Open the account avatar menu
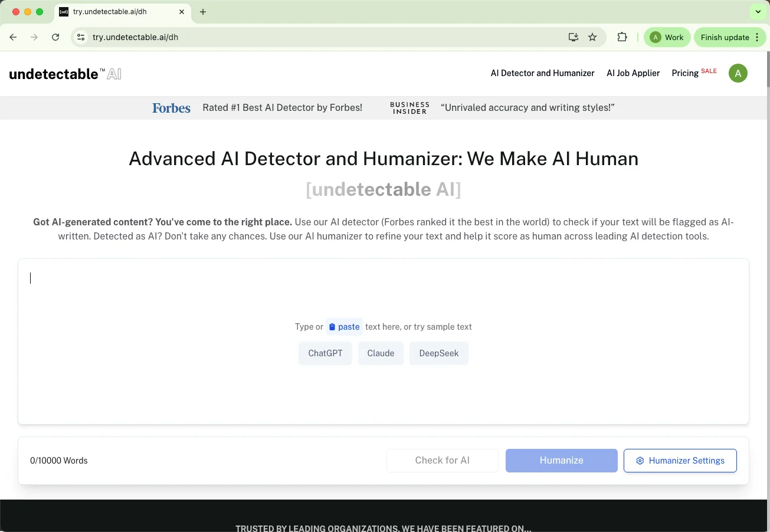 [x=738, y=73]
